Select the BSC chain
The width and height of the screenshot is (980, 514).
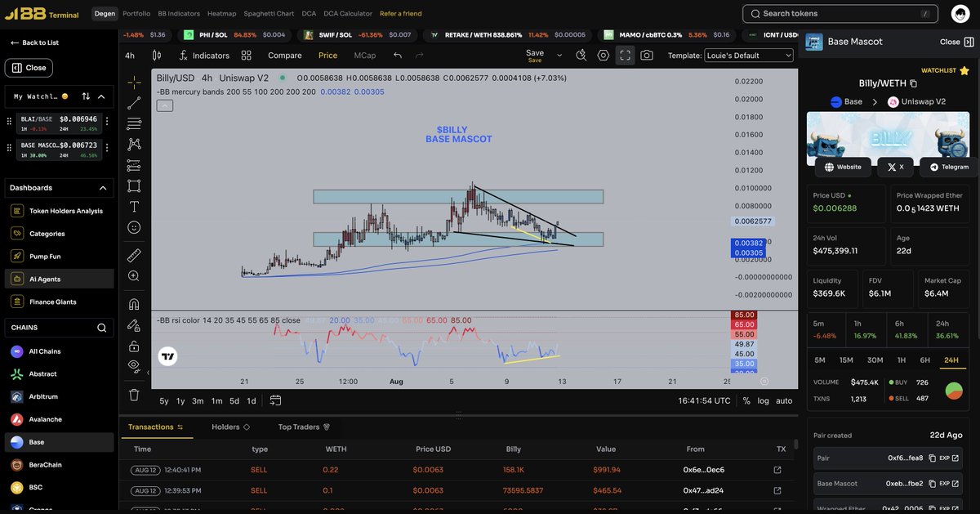59,487
